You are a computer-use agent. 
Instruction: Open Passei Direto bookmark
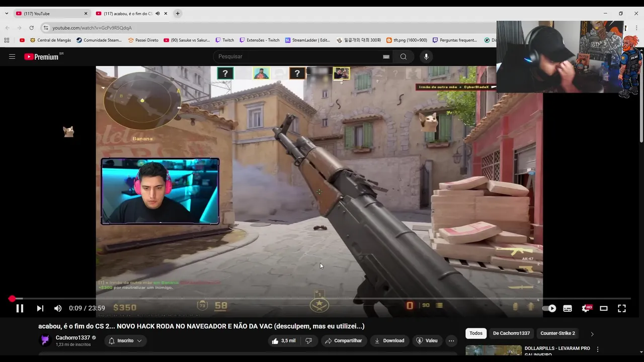143,40
